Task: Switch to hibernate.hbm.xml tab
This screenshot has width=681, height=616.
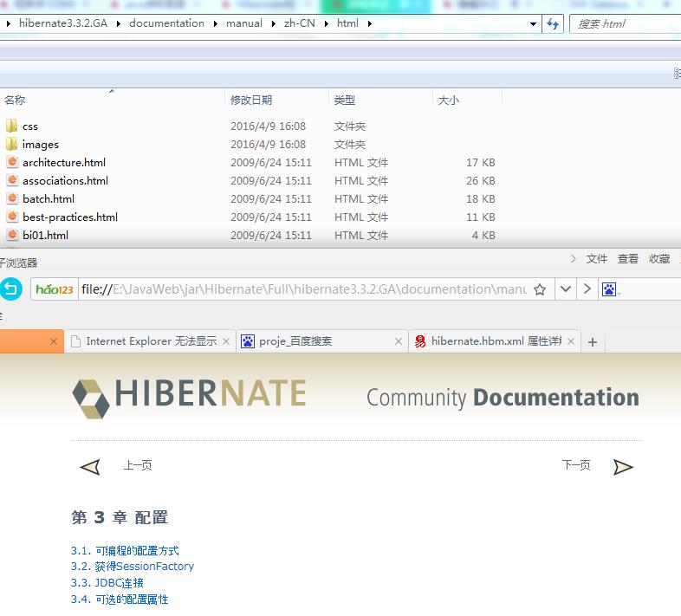Action: [x=495, y=341]
